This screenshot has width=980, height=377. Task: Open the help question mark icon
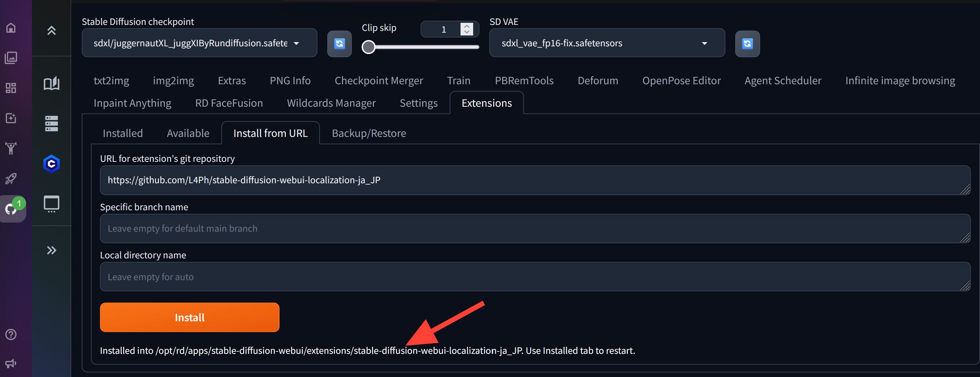tap(11, 334)
